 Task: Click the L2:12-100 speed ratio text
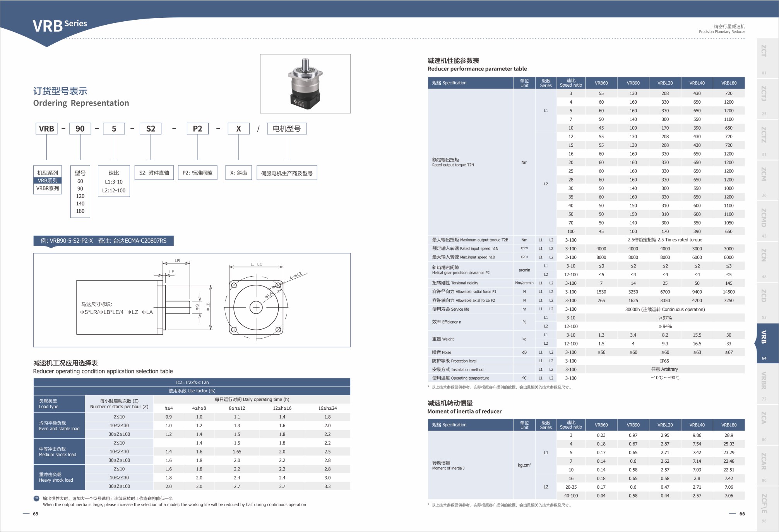pyautogui.click(x=114, y=191)
